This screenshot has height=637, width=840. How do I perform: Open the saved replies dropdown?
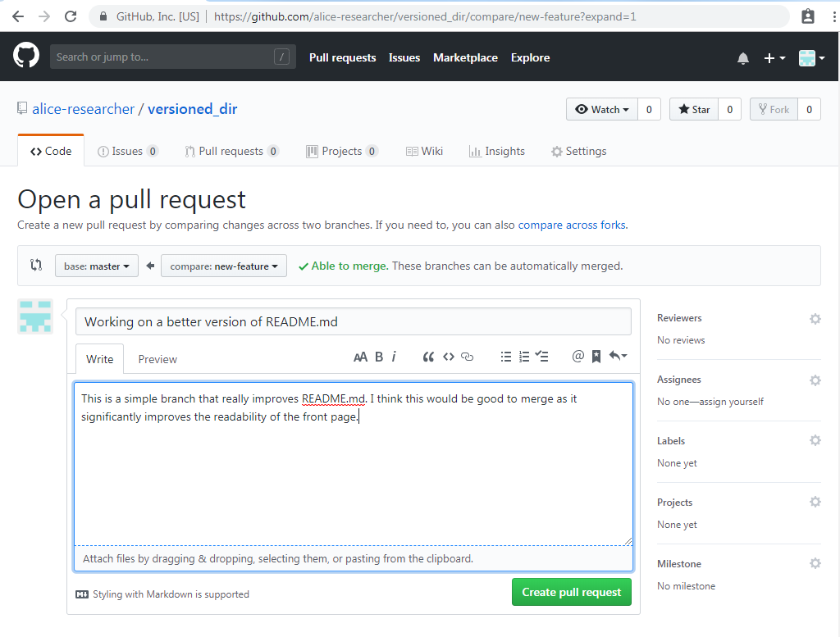tap(616, 356)
